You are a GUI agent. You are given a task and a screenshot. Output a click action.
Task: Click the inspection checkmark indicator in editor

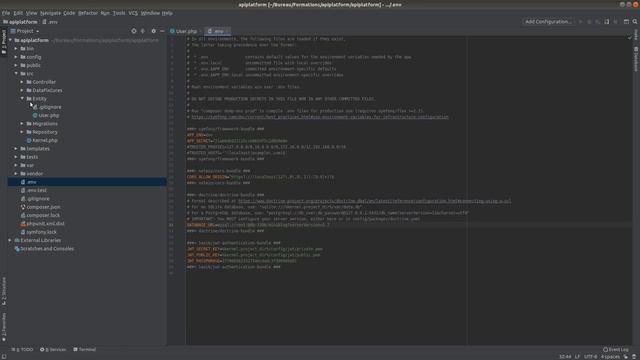[630, 38]
